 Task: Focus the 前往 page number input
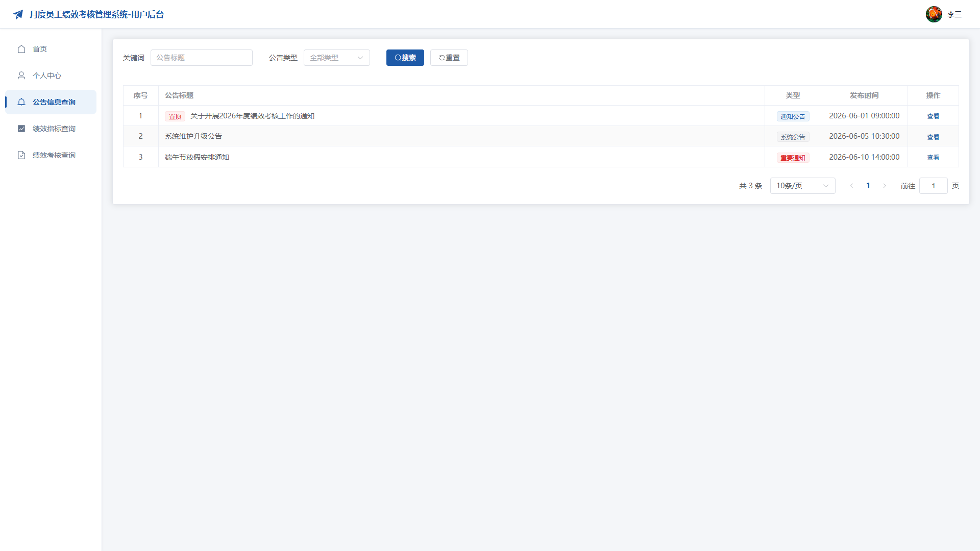pyautogui.click(x=934, y=186)
